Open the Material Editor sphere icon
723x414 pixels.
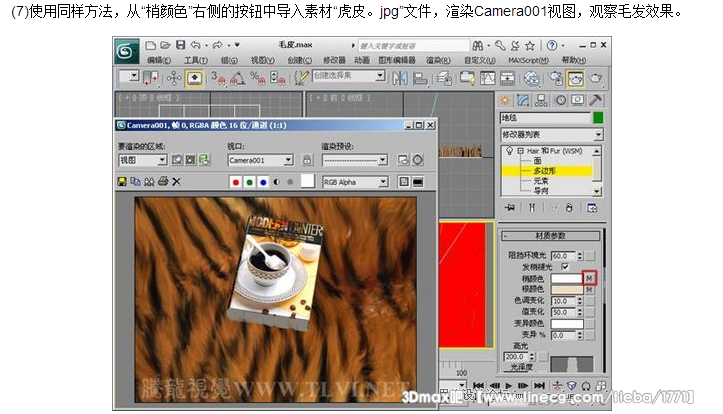(x=531, y=78)
